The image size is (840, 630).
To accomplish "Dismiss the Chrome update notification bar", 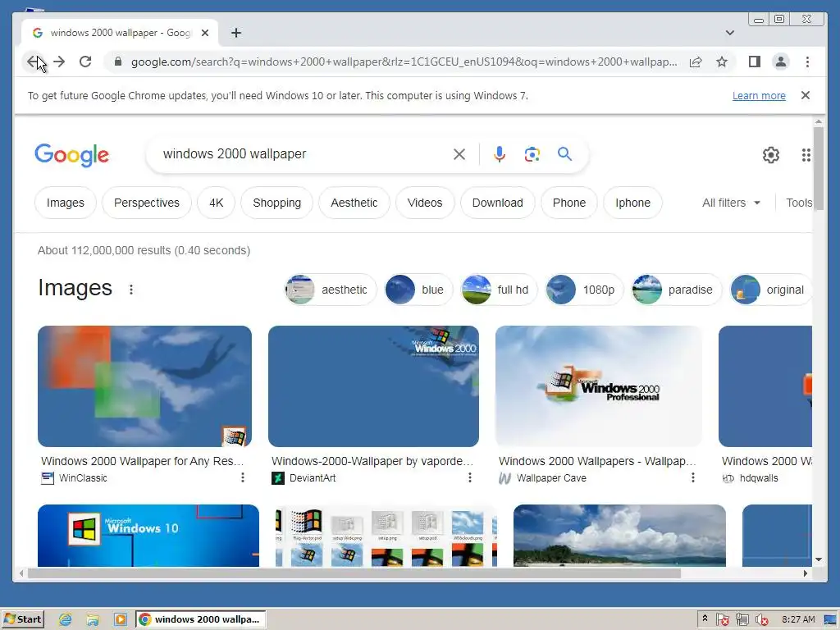I will (806, 95).
